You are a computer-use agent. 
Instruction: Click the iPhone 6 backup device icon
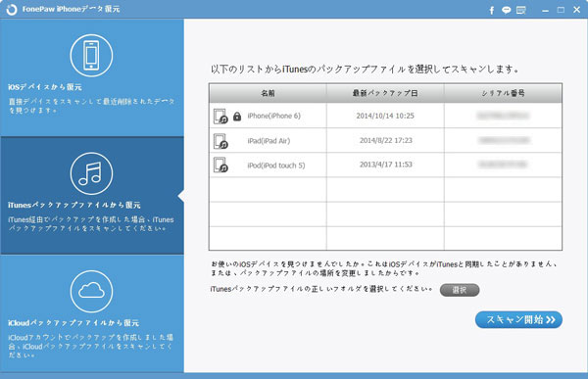220,117
